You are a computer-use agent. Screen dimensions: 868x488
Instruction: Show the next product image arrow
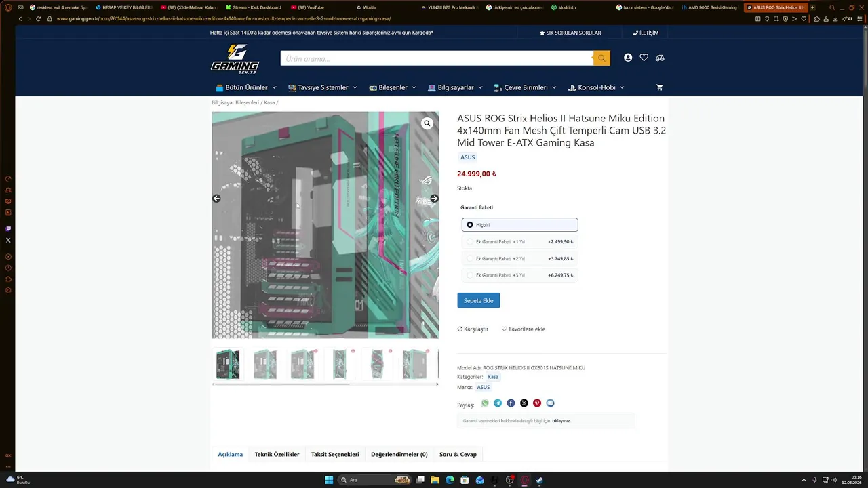coord(435,199)
